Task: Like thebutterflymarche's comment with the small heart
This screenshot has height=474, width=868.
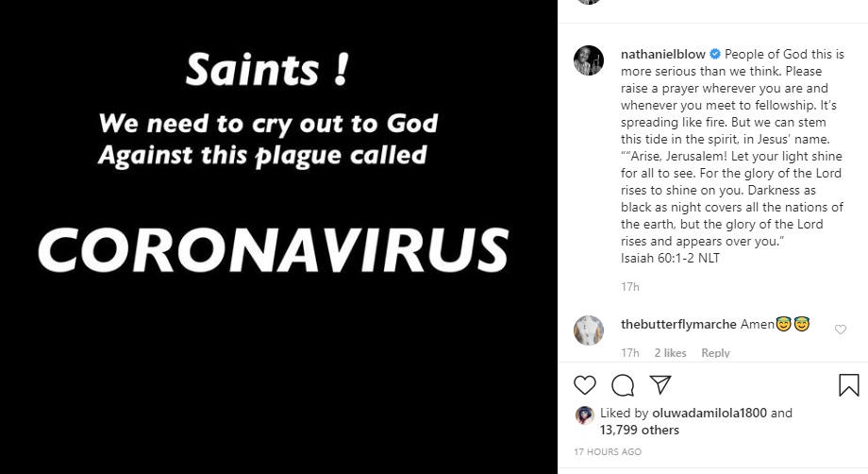Action: (841, 330)
